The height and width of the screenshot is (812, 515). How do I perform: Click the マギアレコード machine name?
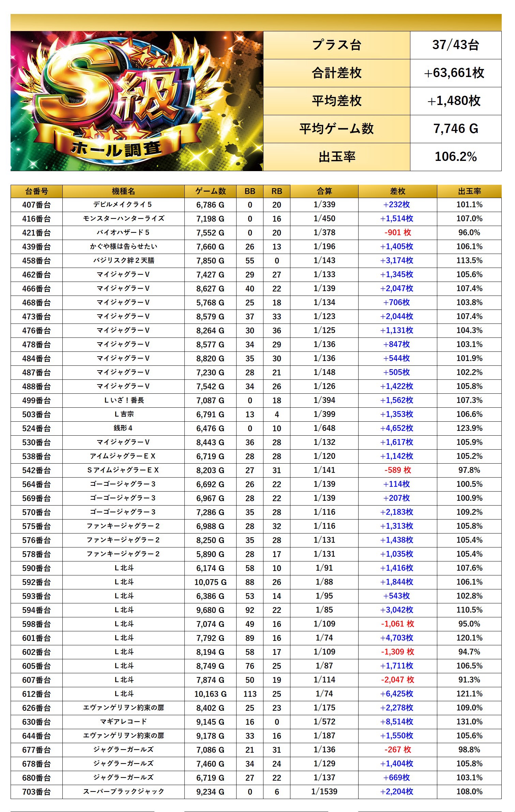(x=123, y=722)
